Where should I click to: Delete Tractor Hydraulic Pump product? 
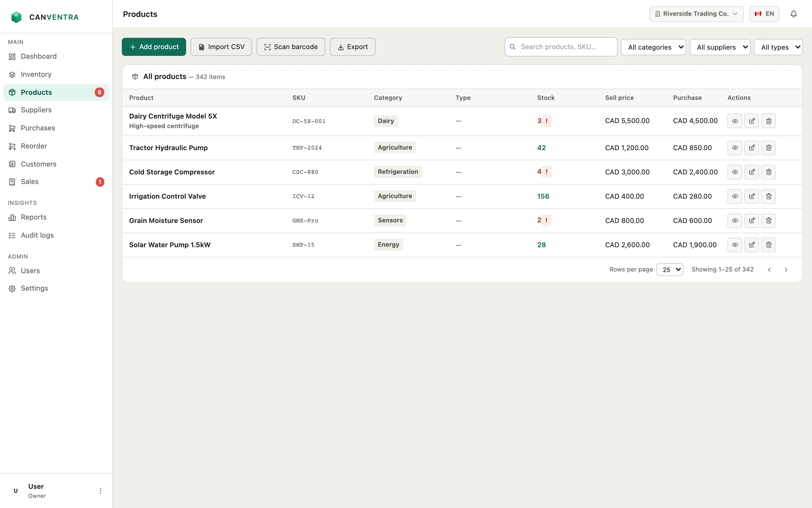click(768, 148)
